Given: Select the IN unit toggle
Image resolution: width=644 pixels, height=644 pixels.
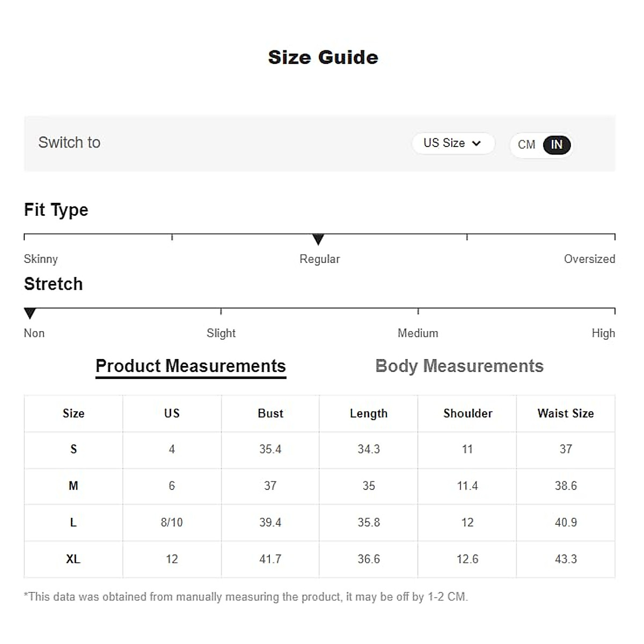Looking at the screenshot, I should click(x=557, y=144).
